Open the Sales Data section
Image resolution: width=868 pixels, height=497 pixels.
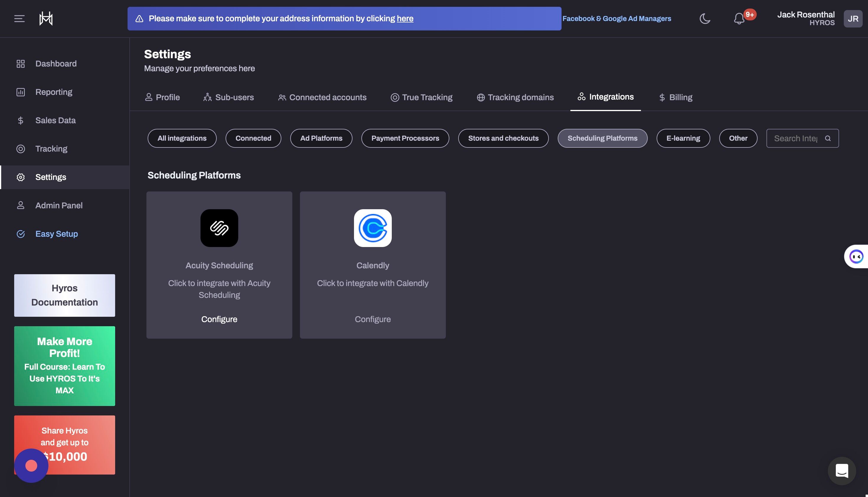pos(55,120)
